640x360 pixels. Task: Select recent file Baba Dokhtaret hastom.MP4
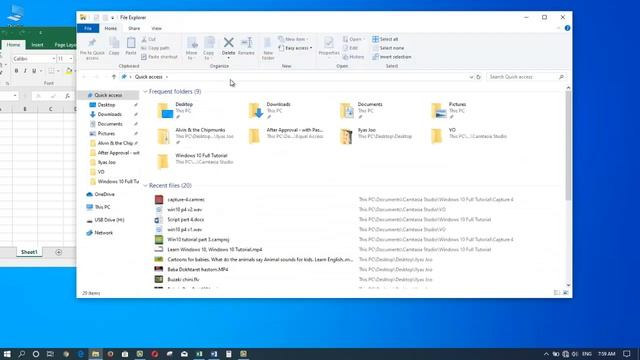[x=198, y=269]
